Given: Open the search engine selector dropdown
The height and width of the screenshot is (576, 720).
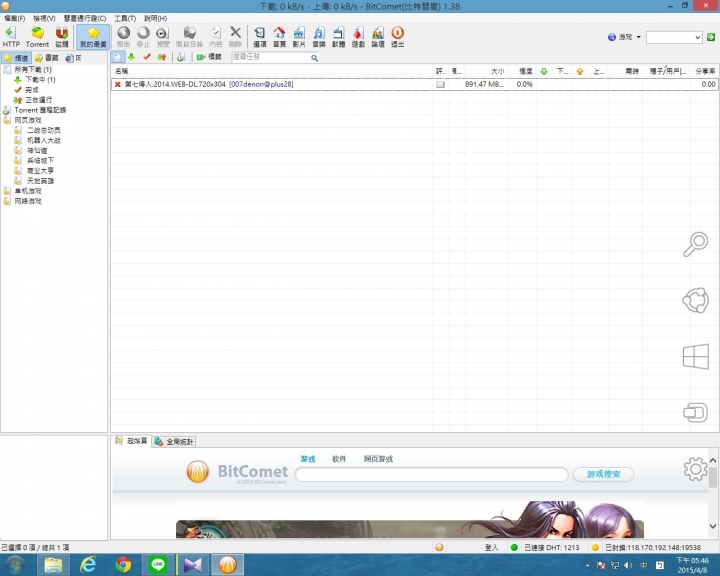Looking at the screenshot, I should (624, 37).
